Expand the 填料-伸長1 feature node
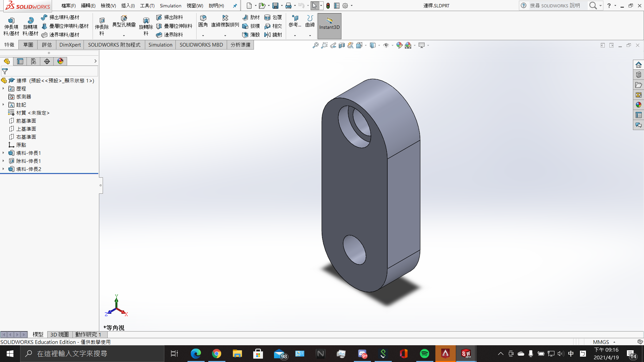644x362 pixels. [x=3, y=153]
